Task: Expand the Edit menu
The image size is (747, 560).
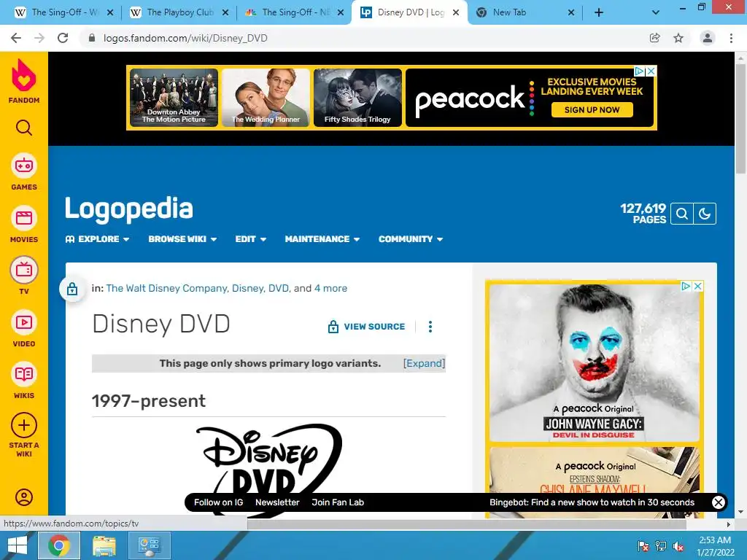Action: 251,239
